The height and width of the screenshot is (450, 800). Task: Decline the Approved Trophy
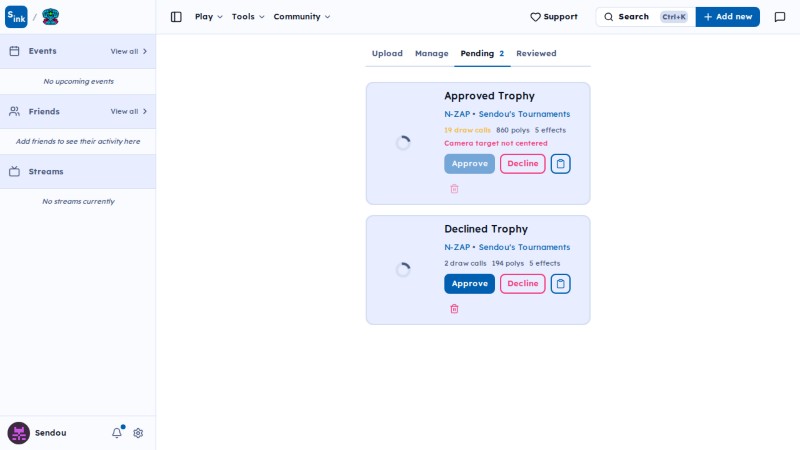pyautogui.click(x=522, y=164)
